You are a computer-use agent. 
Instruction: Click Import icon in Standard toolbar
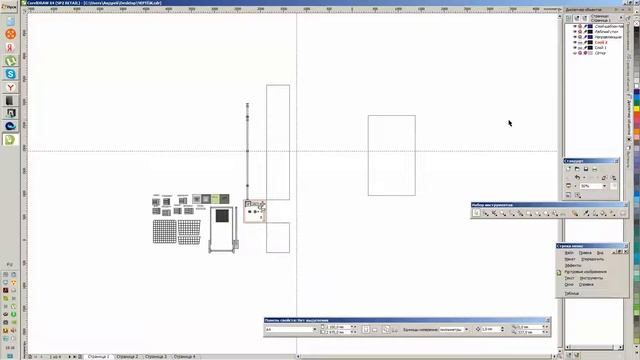(x=604, y=178)
